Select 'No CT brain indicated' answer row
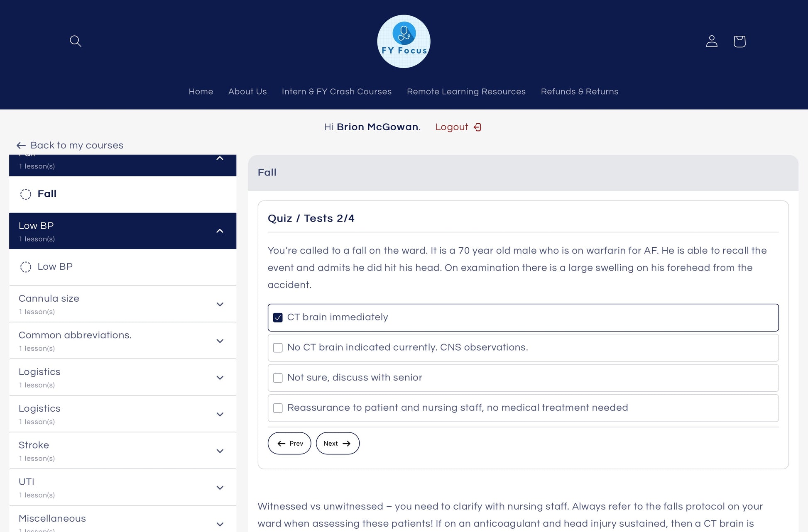 (407, 347)
